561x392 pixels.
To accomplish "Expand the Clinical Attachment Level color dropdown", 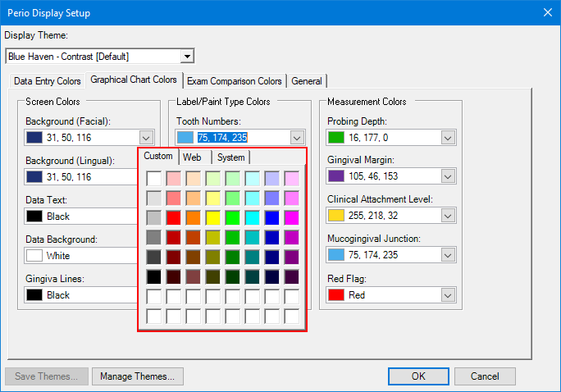I will (x=448, y=216).
